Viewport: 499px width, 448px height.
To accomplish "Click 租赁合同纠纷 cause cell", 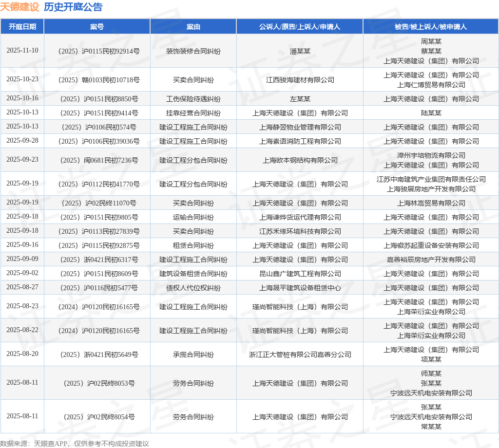I will (x=193, y=245).
